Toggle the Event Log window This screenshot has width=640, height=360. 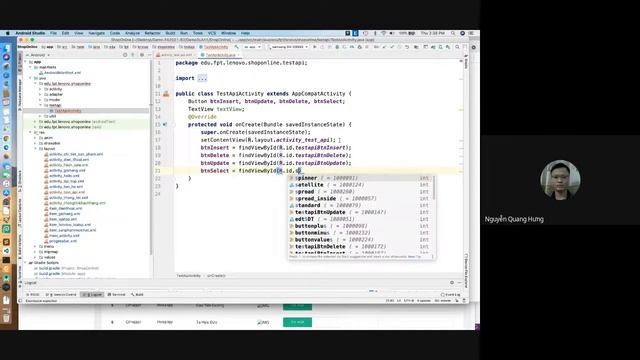[x=451, y=294]
